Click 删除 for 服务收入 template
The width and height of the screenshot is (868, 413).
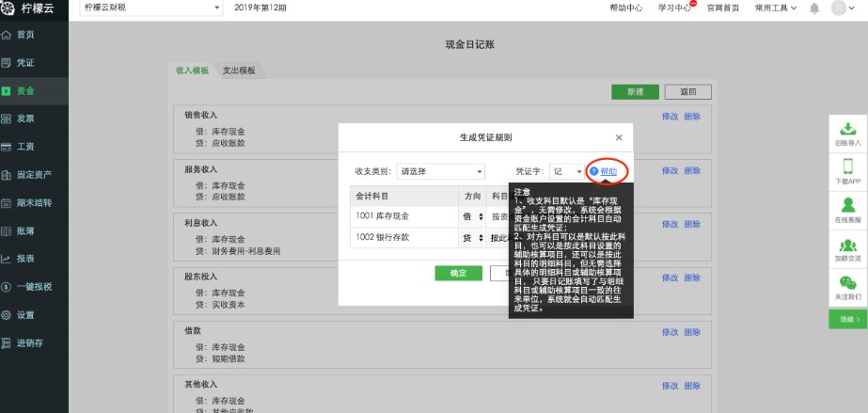pos(692,170)
